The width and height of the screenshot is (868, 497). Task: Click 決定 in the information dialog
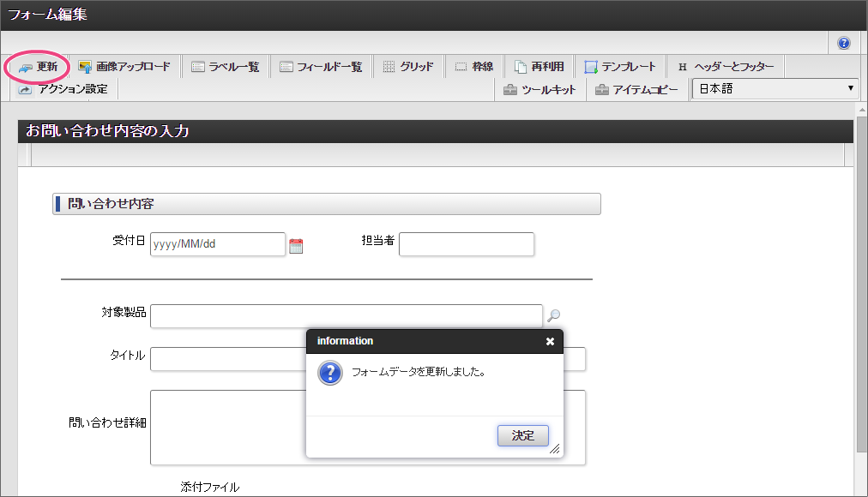[x=523, y=435]
